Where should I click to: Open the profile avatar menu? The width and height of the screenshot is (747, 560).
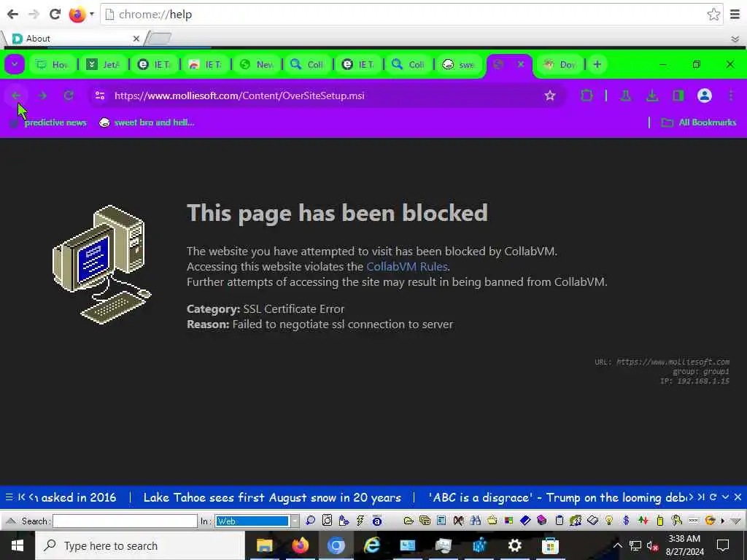tap(705, 96)
